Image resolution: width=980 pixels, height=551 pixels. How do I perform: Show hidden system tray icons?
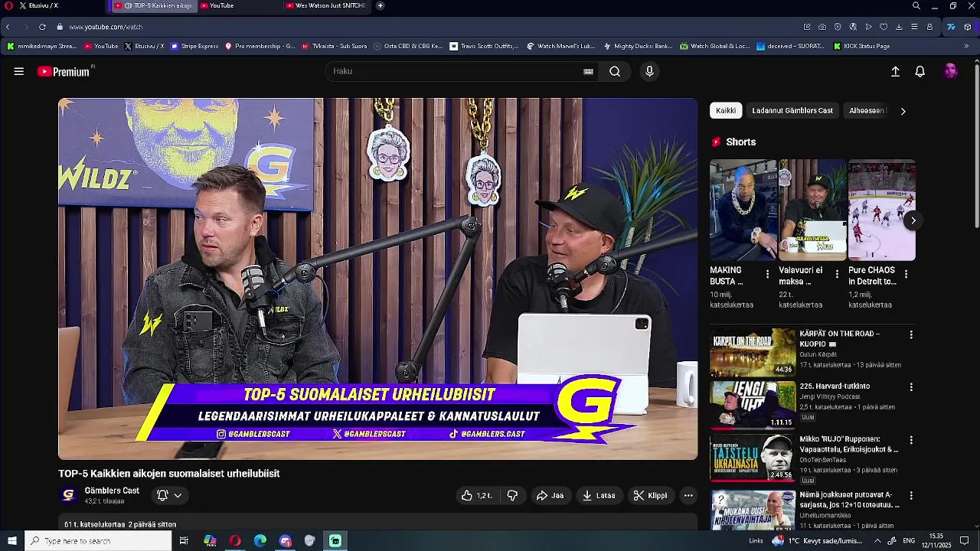tap(877, 541)
